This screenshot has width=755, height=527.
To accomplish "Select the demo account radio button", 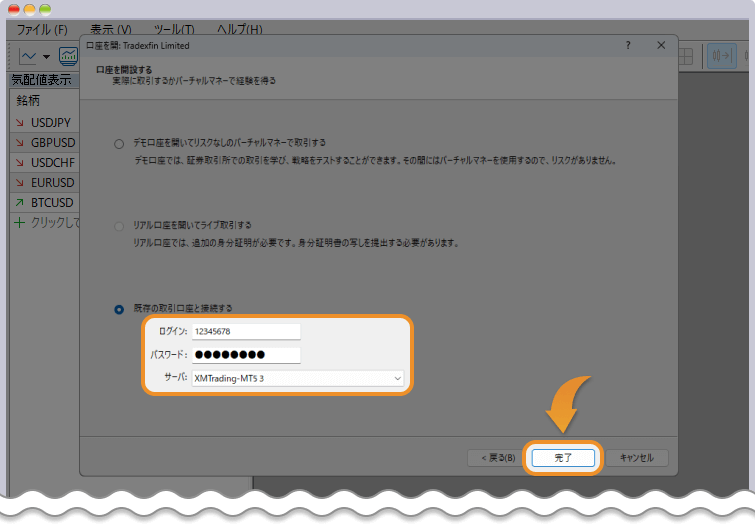I will [119, 144].
